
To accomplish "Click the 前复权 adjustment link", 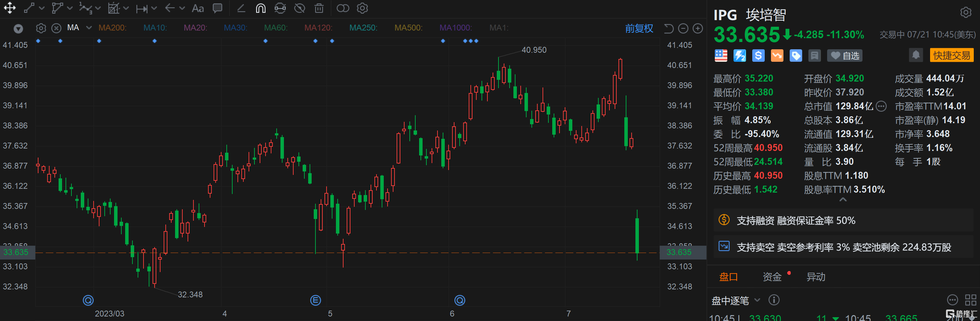I will tap(639, 28).
